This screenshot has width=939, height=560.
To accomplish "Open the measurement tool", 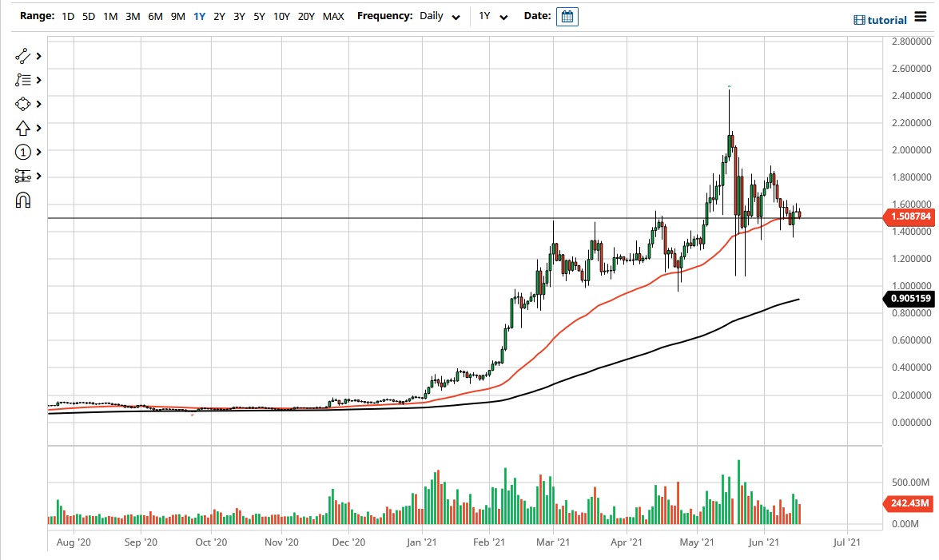I will tap(22, 176).
